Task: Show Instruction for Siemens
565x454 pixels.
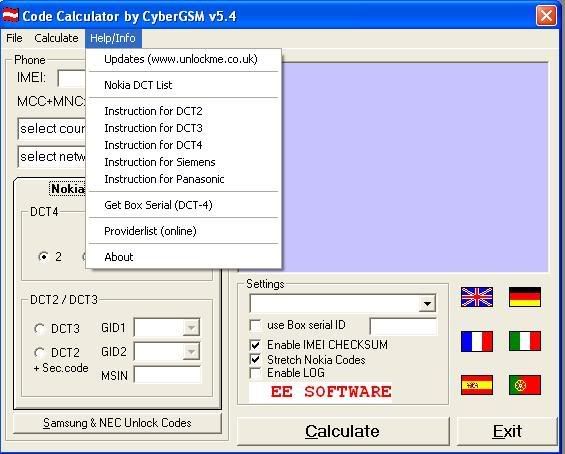Action: [183, 162]
